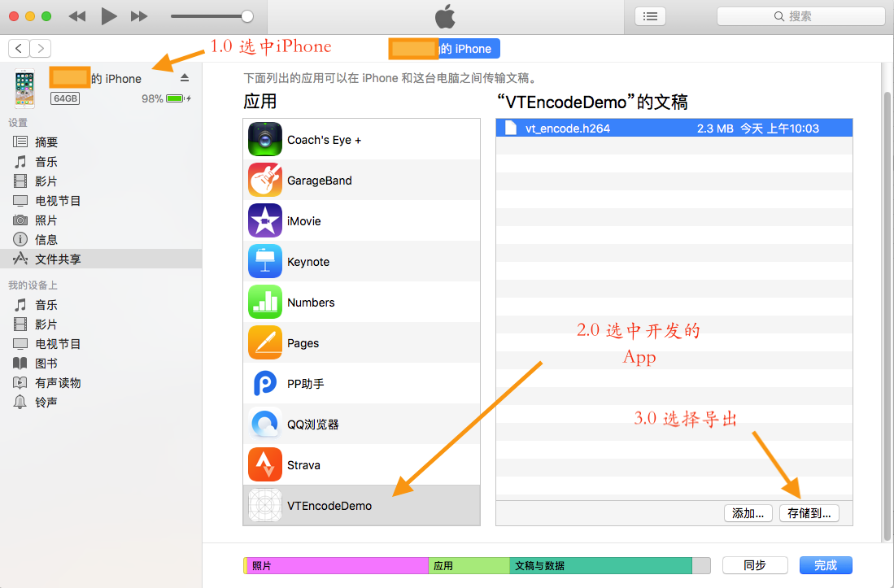Skip back to previous track
The width and height of the screenshot is (894, 588).
(x=77, y=16)
